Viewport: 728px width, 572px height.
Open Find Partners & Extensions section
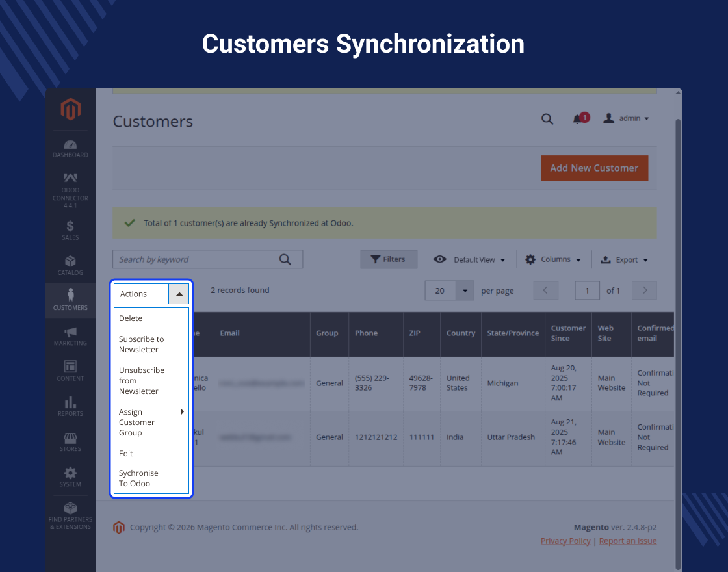[x=71, y=516]
